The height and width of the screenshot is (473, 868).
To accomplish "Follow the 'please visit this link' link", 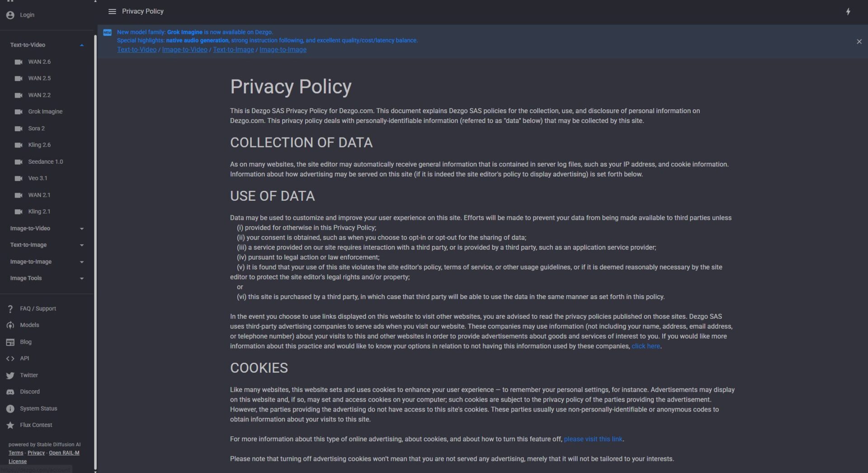I will point(593,439).
